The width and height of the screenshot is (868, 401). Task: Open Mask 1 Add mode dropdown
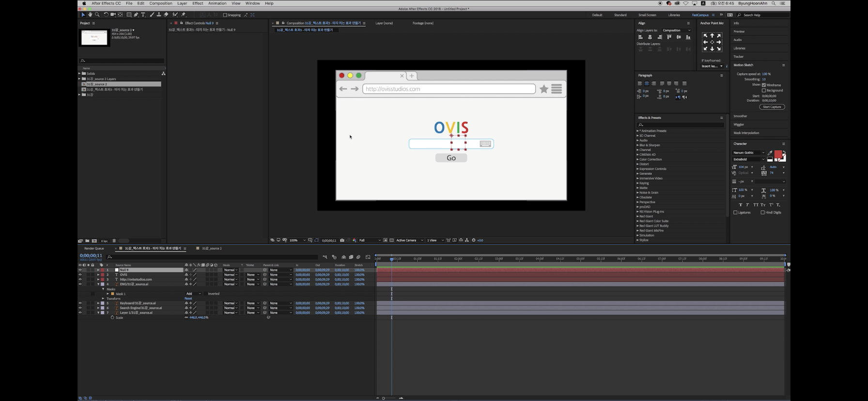pos(193,293)
